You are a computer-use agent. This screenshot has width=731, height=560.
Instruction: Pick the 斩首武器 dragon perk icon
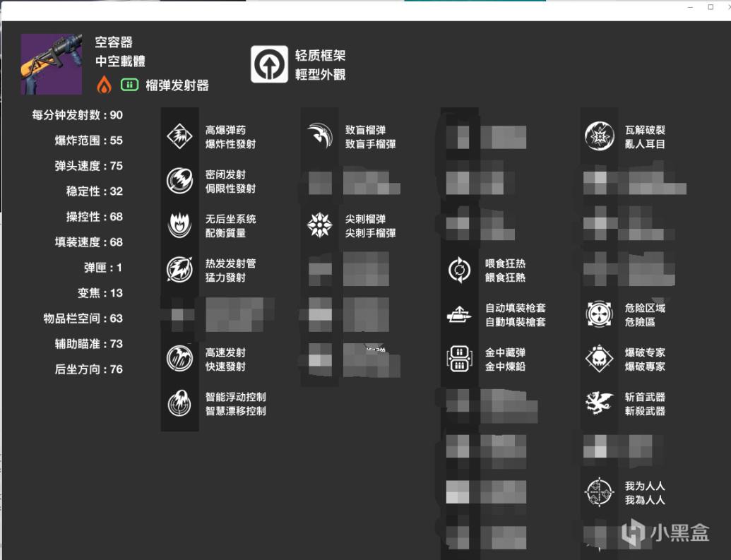[599, 403]
